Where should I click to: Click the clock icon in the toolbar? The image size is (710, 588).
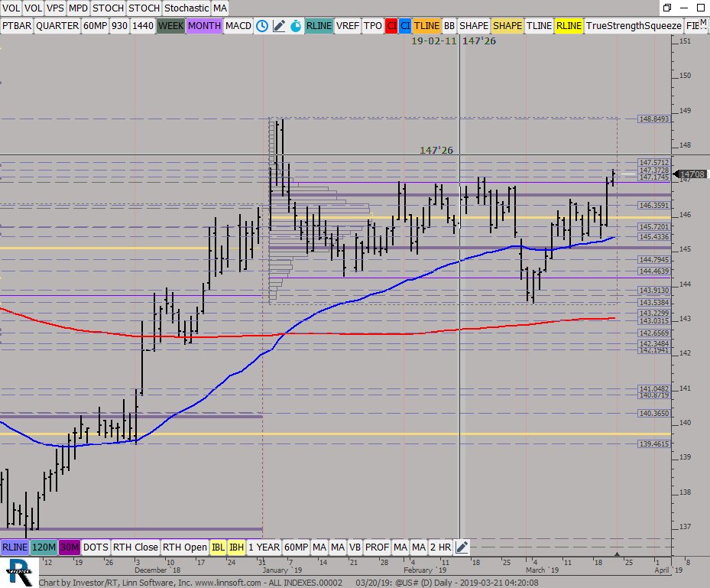[262, 25]
